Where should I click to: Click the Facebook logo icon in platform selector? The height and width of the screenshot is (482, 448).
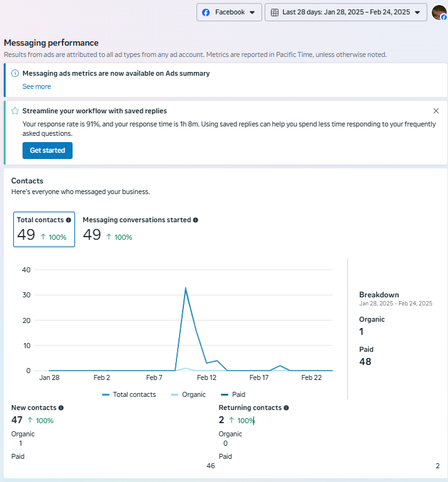206,13
